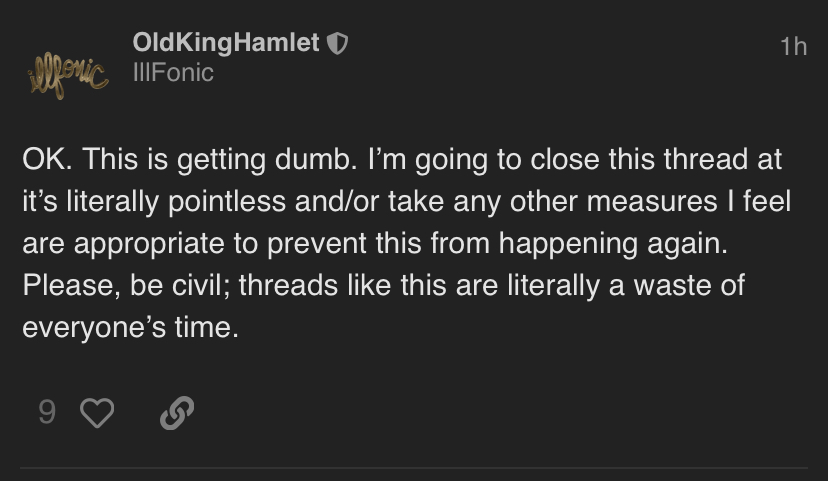
Task: Click 'waste of' on the fourth line
Action: tap(689, 286)
